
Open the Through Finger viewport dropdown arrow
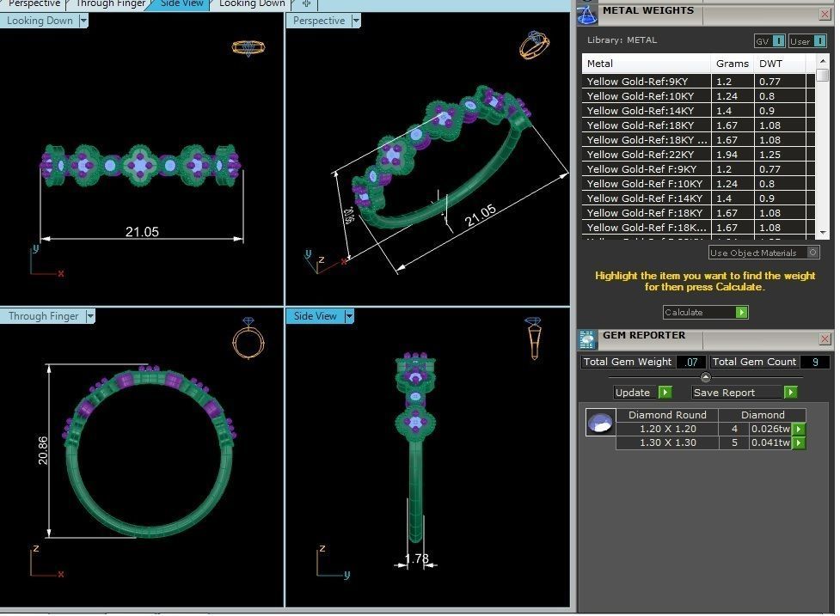(89, 316)
